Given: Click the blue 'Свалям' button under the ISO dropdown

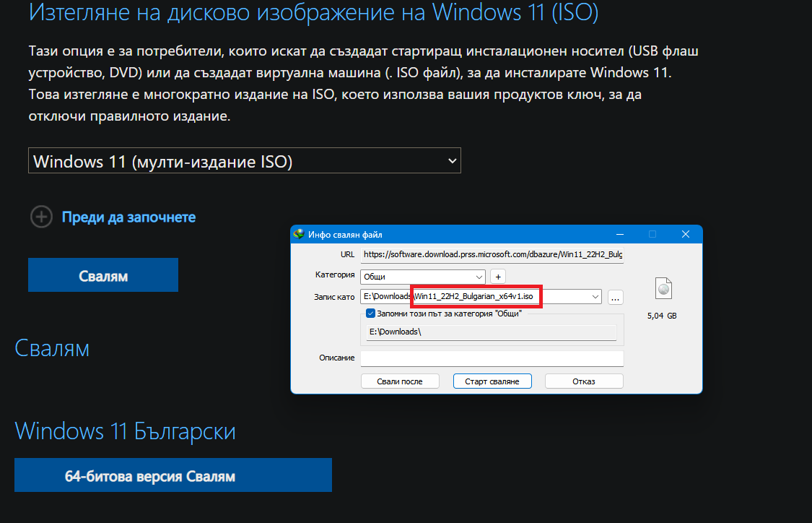Looking at the screenshot, I should [103, 275].
